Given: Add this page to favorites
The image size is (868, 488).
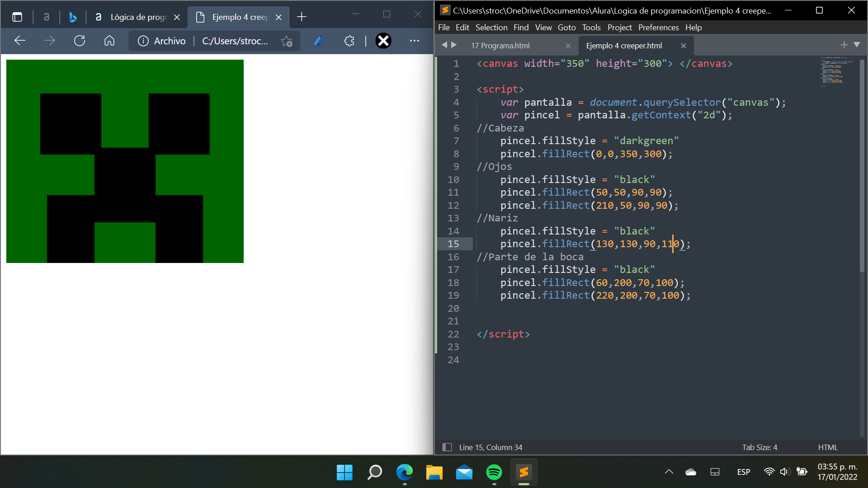Looking at the screenshot, I should tap(287, 41).
